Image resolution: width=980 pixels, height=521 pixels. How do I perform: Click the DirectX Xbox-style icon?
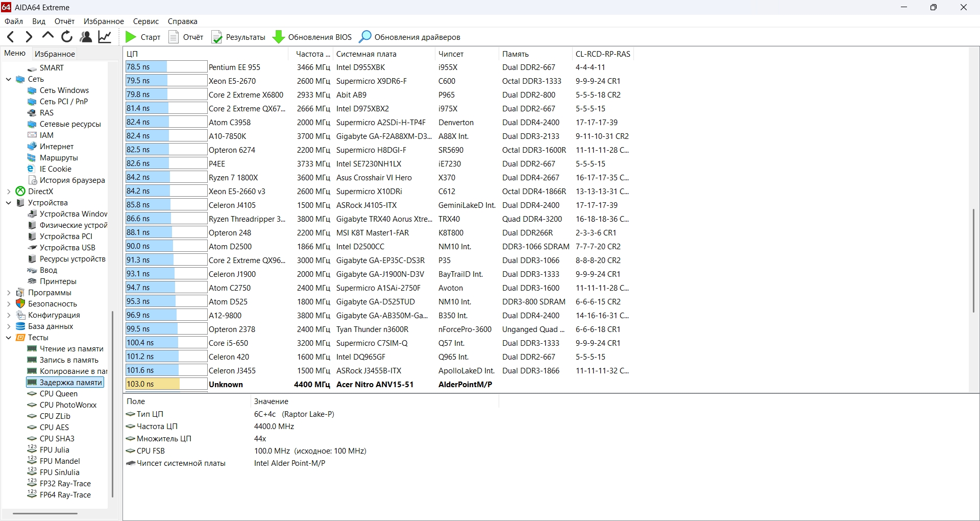[20, 192]
